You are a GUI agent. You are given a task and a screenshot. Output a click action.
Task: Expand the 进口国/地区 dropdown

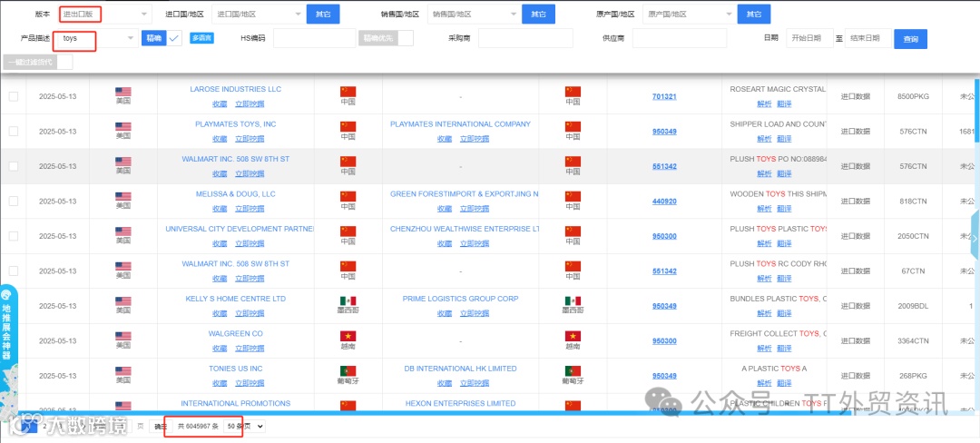[259, 14]
